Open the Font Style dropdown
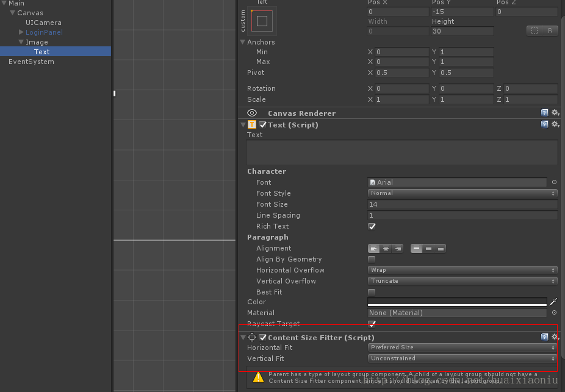Image resolution: width=565 pixels, height=392 pixels. (462, 193)
